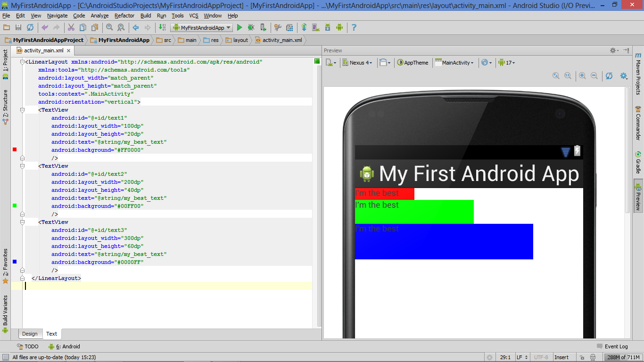Attach debugger to Android process icon

pos(263,28)
